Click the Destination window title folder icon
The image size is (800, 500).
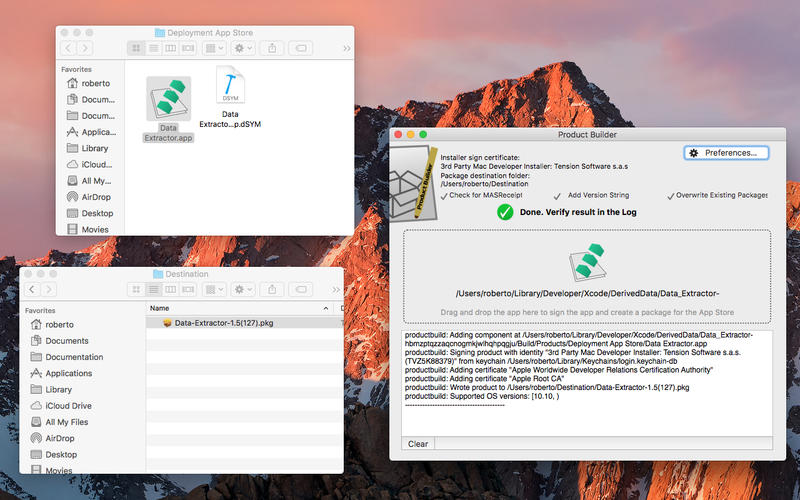158,274
